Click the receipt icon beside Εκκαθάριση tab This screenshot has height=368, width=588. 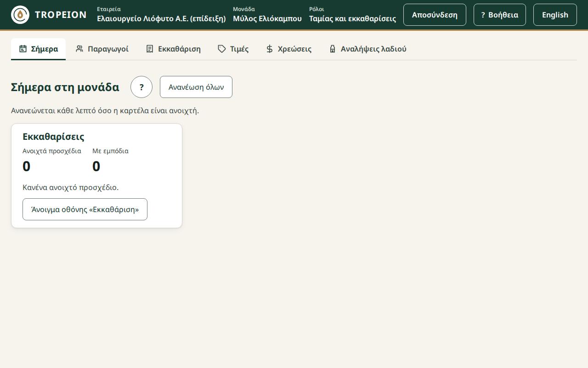(150, 49)
